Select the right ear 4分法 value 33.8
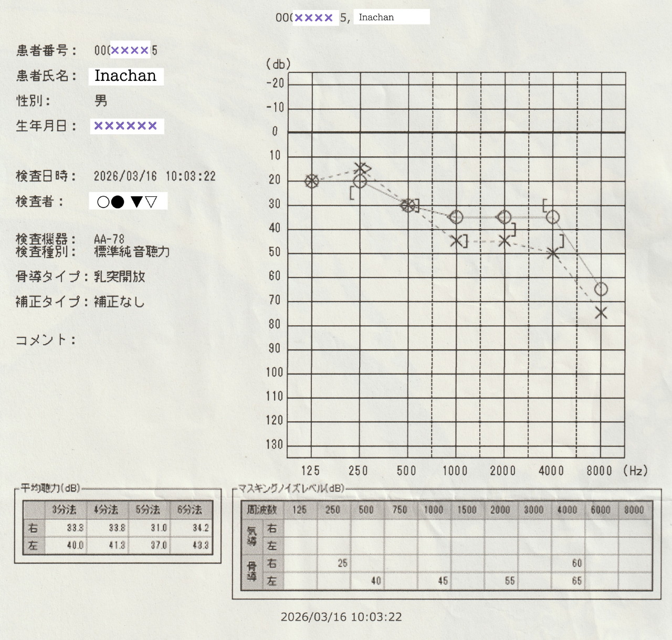 [x=117, y=528]
